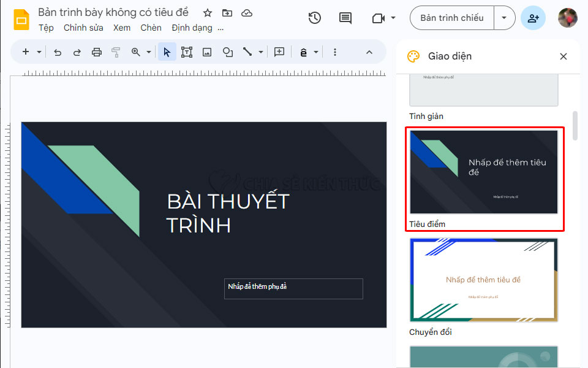Insert an image from toolbar
This screenshot has width=588, height=368.
(x=207, y=52)
